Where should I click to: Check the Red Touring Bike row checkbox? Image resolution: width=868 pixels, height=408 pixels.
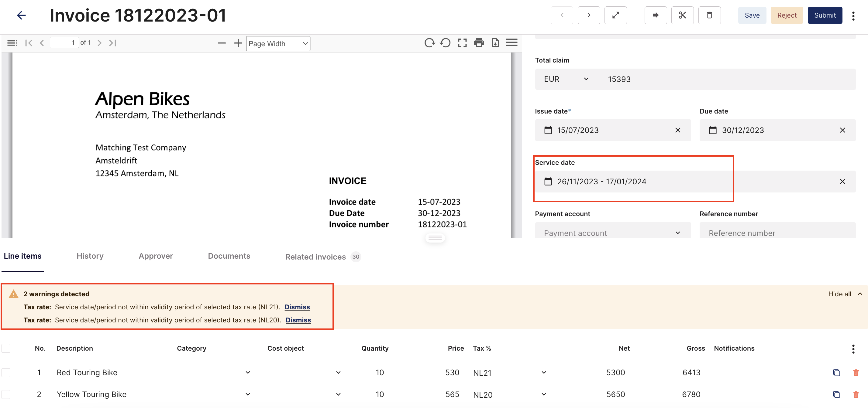(6, 372)
